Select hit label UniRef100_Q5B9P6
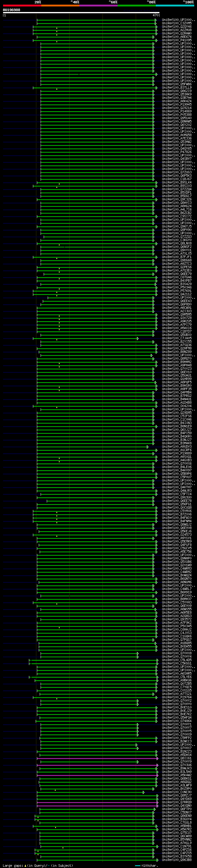Image resolution: width=197 pixels, height=868 pixels. [177, 474]
